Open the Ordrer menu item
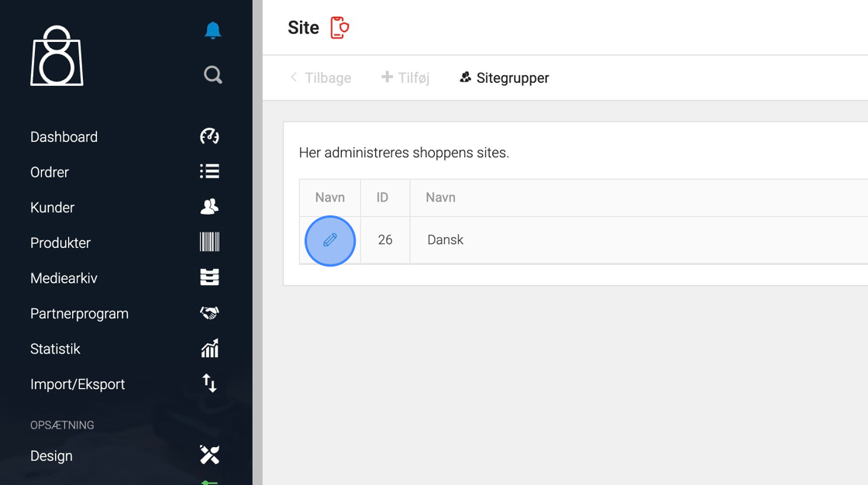868x485 pixels. (50, 172)
